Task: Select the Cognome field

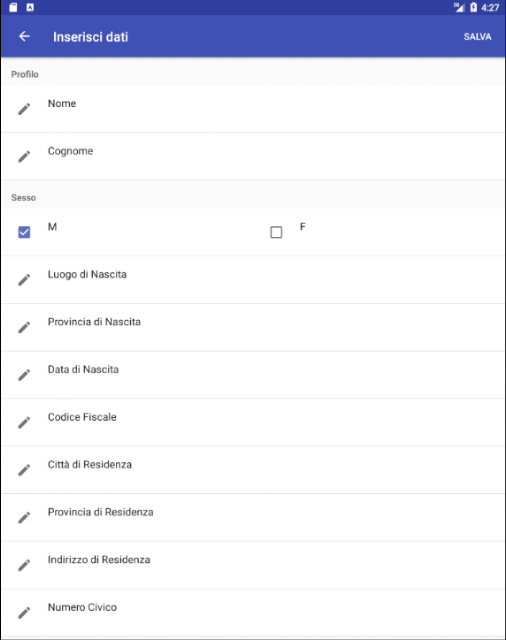Action: pyautogui.click(x=253, y=156)
